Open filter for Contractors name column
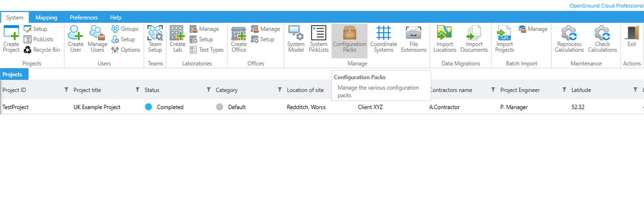644x201 pixels. [493, 90]
